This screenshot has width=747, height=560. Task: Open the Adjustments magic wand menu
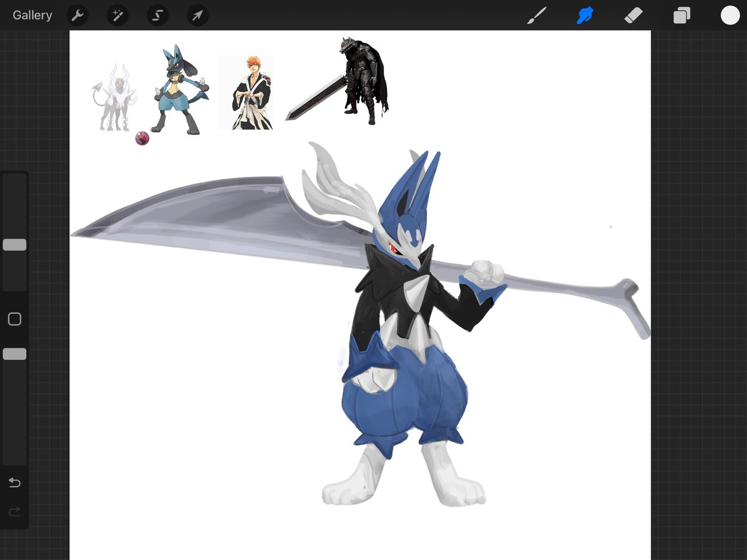(117, 15)
